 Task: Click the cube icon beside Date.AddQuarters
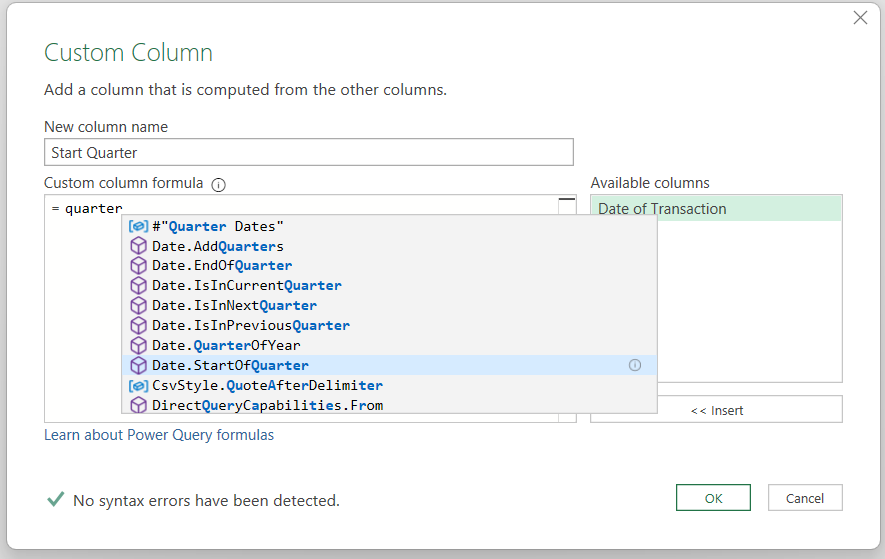pos(138,246)
